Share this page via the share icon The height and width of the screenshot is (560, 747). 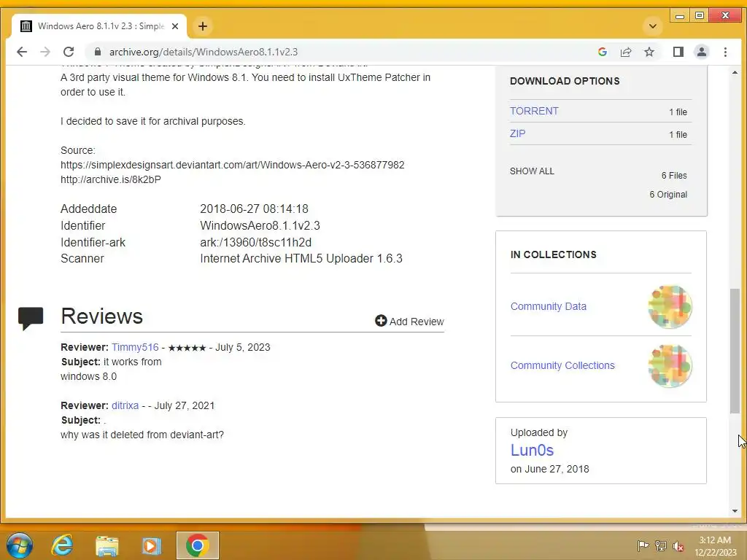[x=625, y=52]
